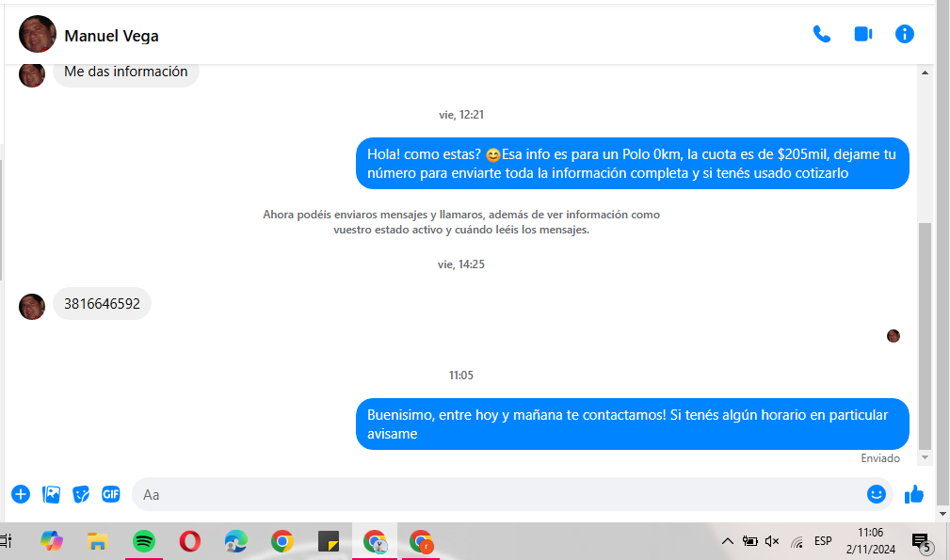Select the Buenisimo reply message bubble

pos(632,424)
